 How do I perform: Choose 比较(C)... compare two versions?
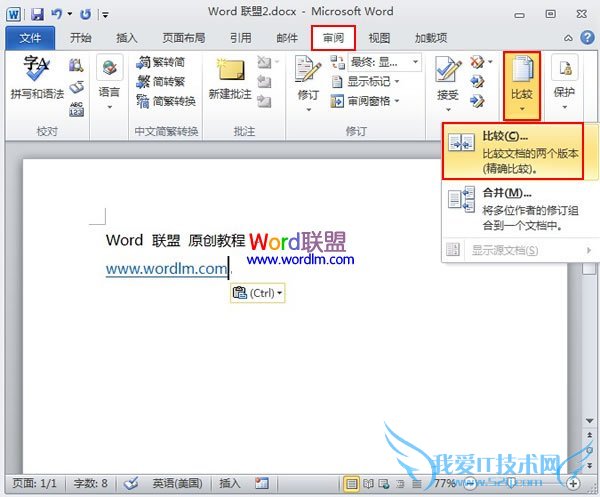pos(513,151)
